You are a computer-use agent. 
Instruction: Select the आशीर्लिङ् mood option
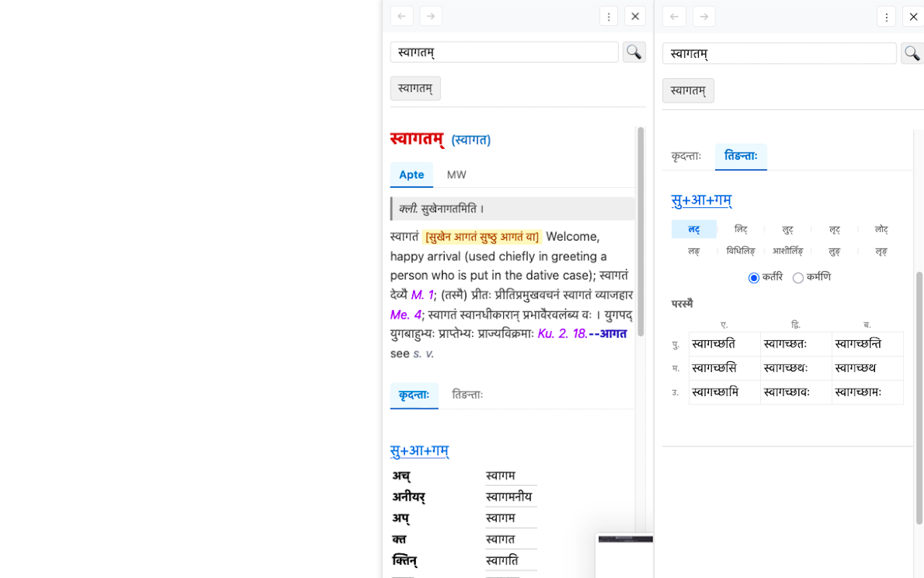pyautogui.click(x=788, y=251)
